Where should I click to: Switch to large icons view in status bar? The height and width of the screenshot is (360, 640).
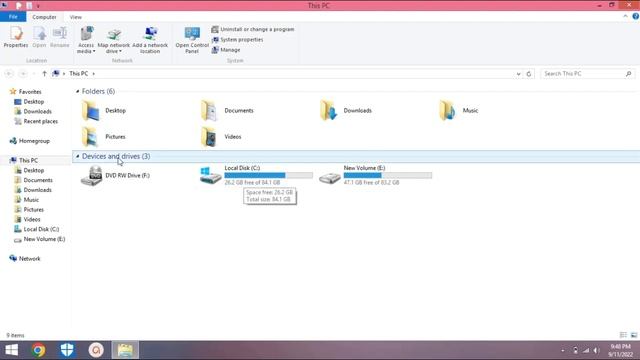[633, 335]
